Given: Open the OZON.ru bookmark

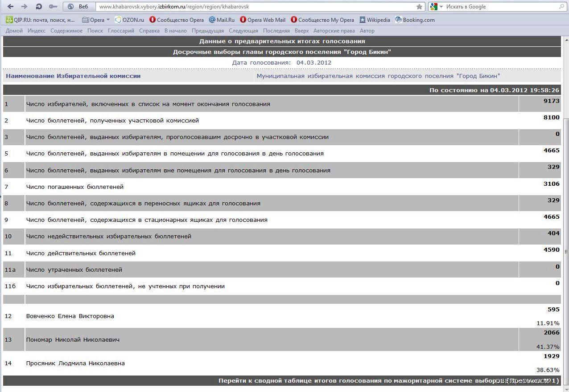Looking at the screenshot, I should click(x=129, y=20).
